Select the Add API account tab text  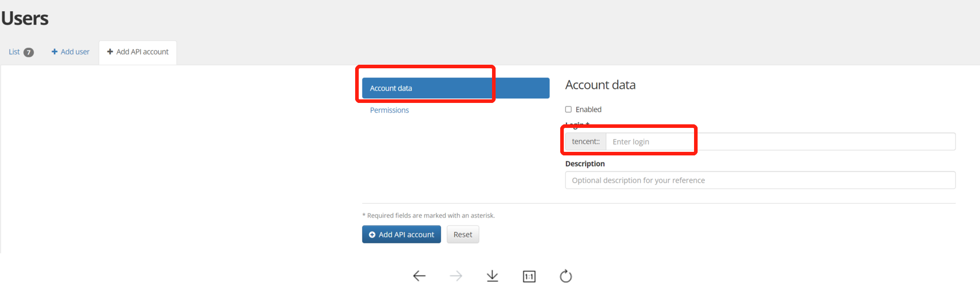pyautogui.click(x=142, y=52)
